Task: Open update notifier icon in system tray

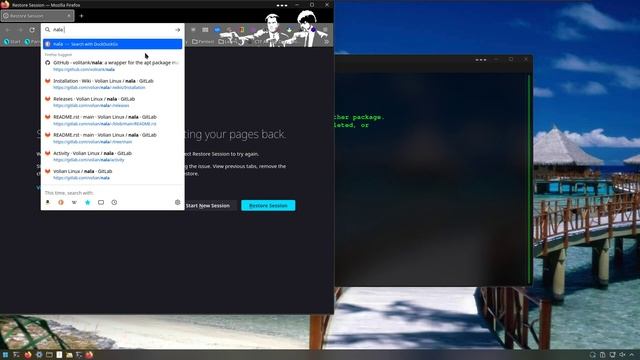Action: 593,355
